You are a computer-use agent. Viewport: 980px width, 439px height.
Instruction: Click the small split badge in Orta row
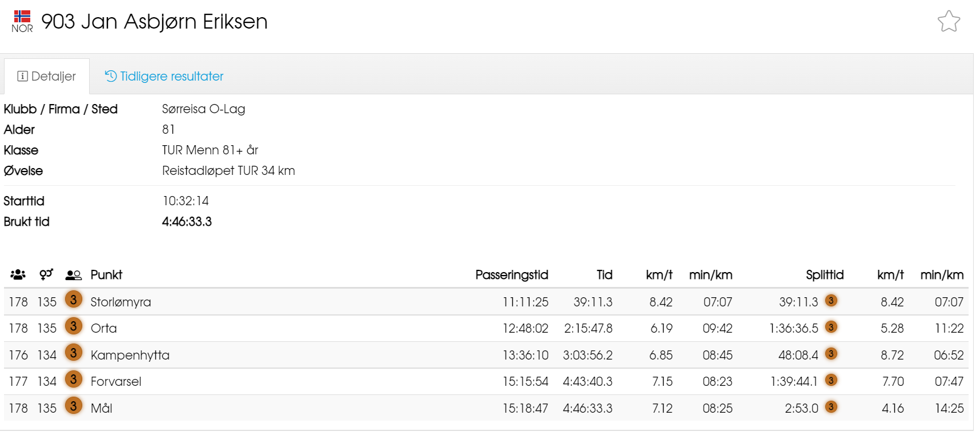831,327
